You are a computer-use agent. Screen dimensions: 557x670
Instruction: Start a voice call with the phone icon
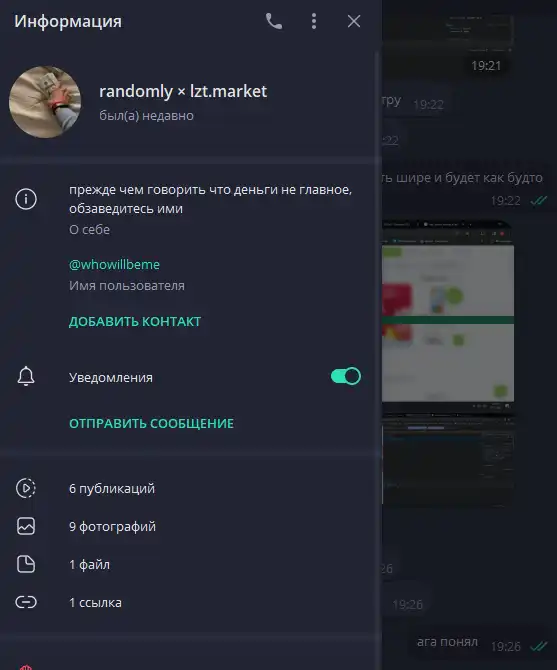click(274, 21)
